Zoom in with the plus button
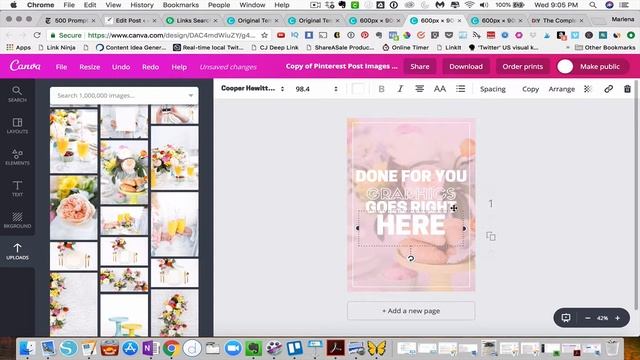 618,318
